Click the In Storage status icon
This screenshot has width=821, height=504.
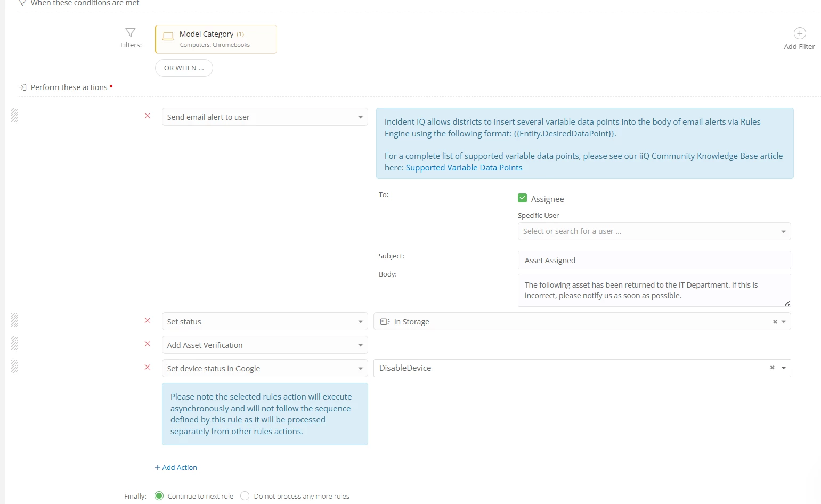click(385, 322)
